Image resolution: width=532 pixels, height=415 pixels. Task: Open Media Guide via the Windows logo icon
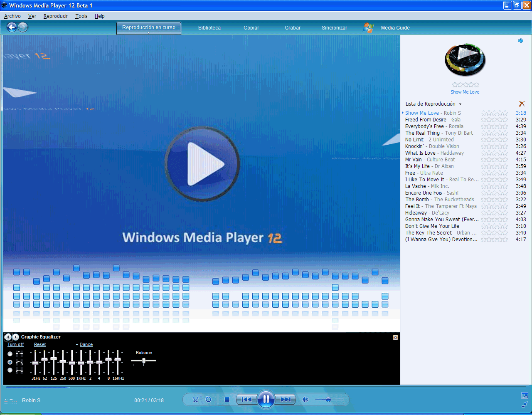point(368,27)
